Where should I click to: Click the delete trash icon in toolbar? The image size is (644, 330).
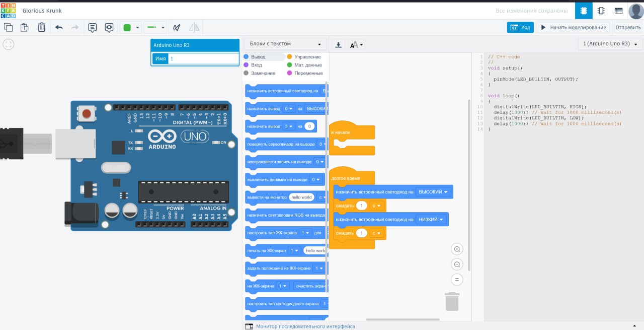point(42,28)
